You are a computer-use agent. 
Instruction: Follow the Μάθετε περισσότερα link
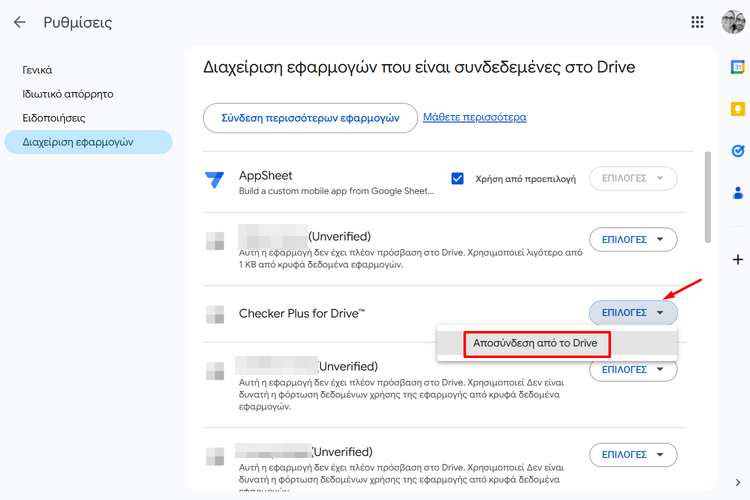[474, 117]
